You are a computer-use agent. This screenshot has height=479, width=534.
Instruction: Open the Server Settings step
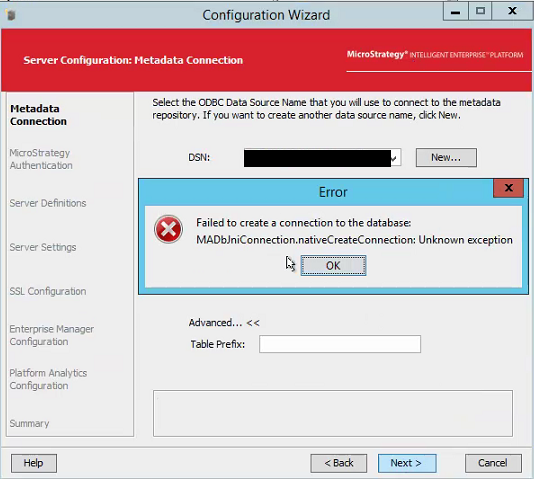(x=43, y=247)
